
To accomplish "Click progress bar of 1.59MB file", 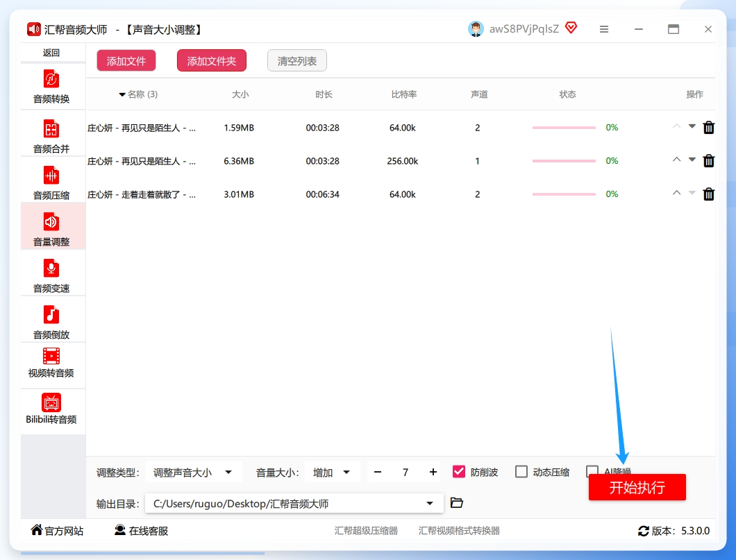I will click(x=564, y=128).
